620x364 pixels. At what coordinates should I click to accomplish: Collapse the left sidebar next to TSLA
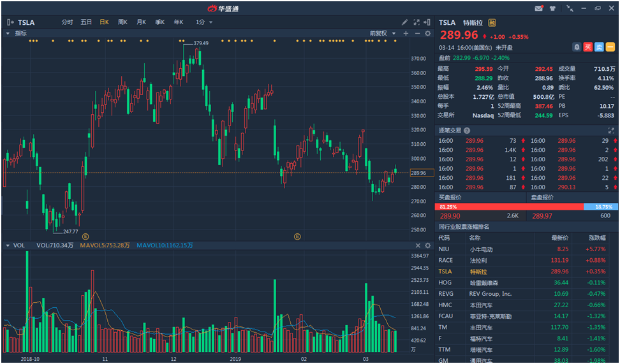point(10,22)
